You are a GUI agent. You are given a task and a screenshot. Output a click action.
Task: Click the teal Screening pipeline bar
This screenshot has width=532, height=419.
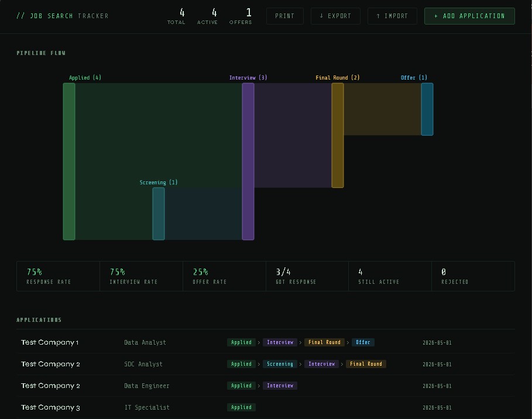(x=159, y=214)
